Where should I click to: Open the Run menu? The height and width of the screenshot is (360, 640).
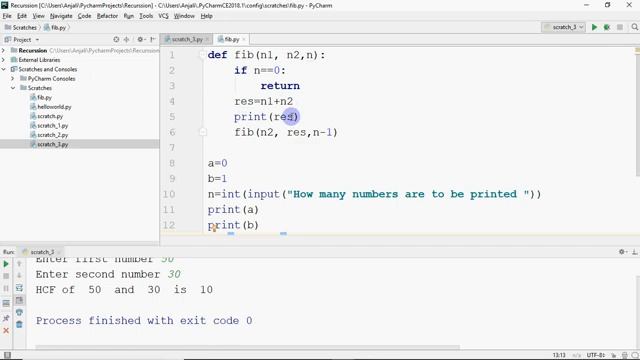[129, 16]
